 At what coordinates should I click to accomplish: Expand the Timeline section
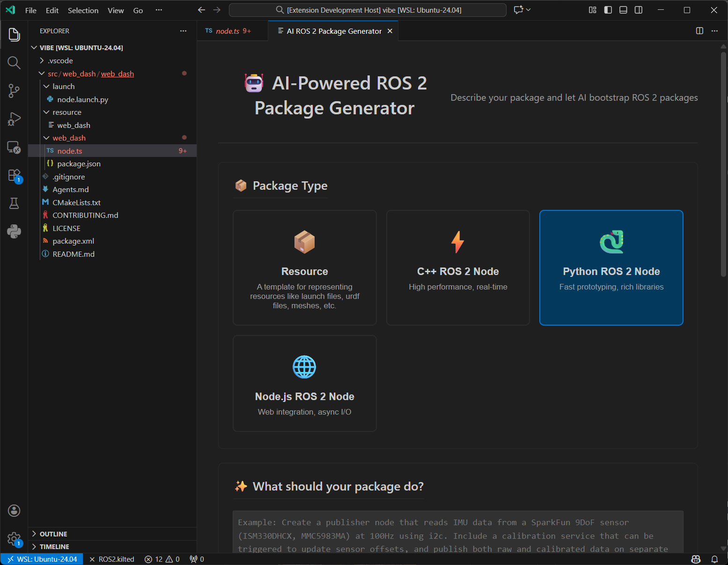[x=112, y=547]
